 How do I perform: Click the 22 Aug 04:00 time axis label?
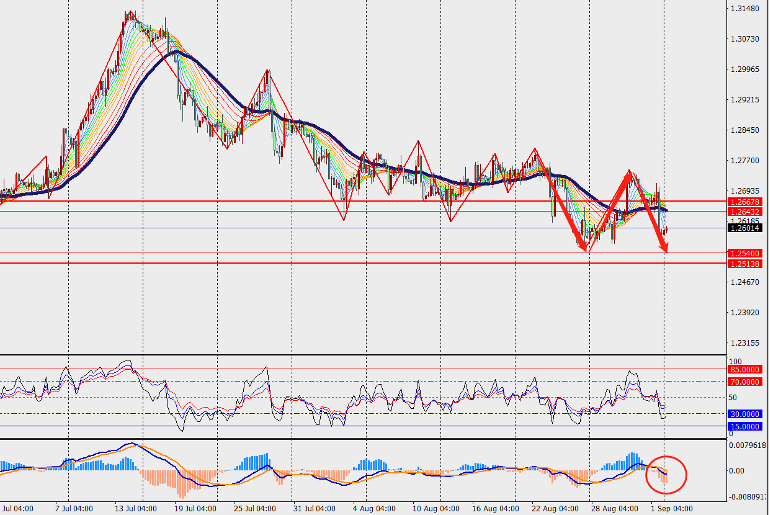click(x=553, y=508)
